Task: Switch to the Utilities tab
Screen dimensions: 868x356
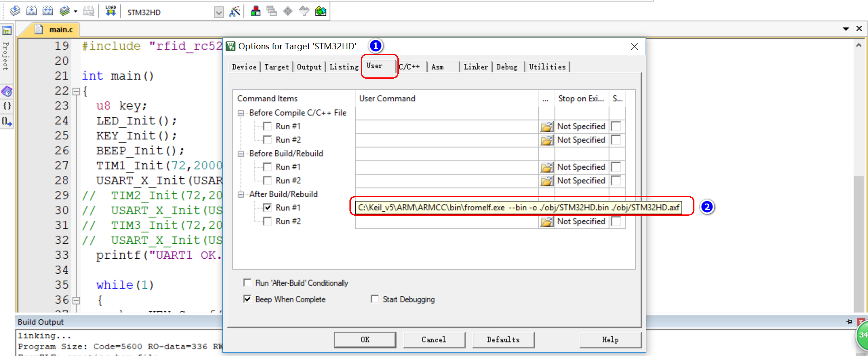Action: 547,67
